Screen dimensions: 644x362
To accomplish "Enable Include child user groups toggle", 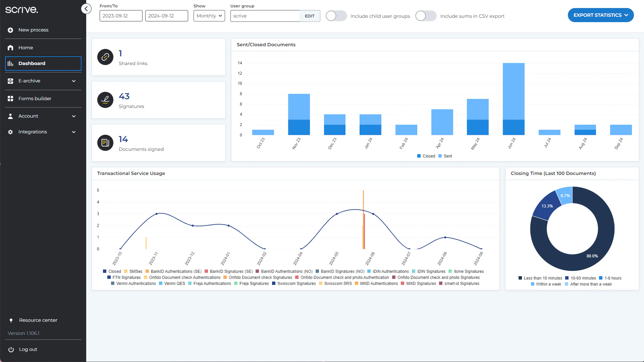I will [x=336, y=16].
